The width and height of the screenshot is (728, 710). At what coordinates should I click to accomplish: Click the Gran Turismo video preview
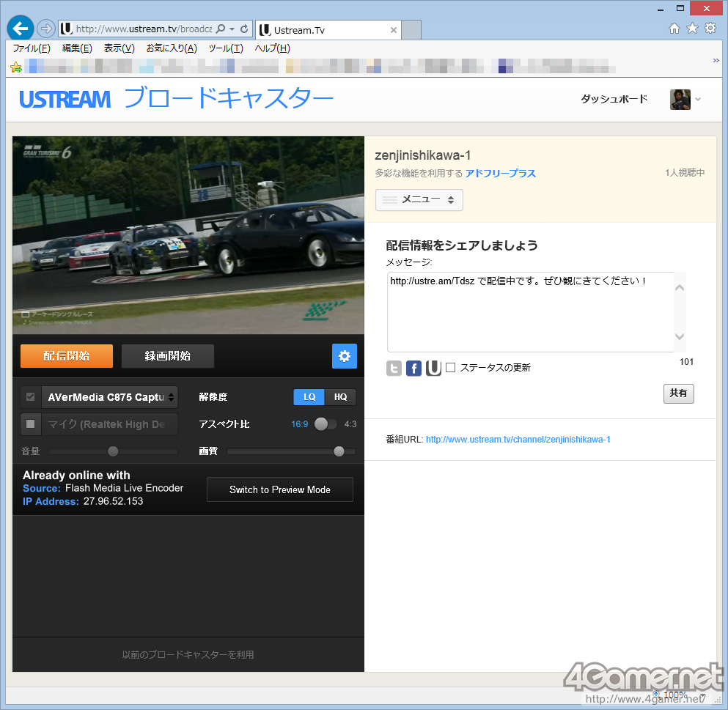click(x=188, y=234)
